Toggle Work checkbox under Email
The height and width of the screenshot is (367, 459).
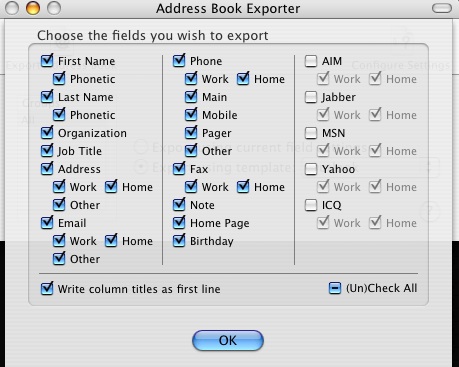tap(59, 241)
